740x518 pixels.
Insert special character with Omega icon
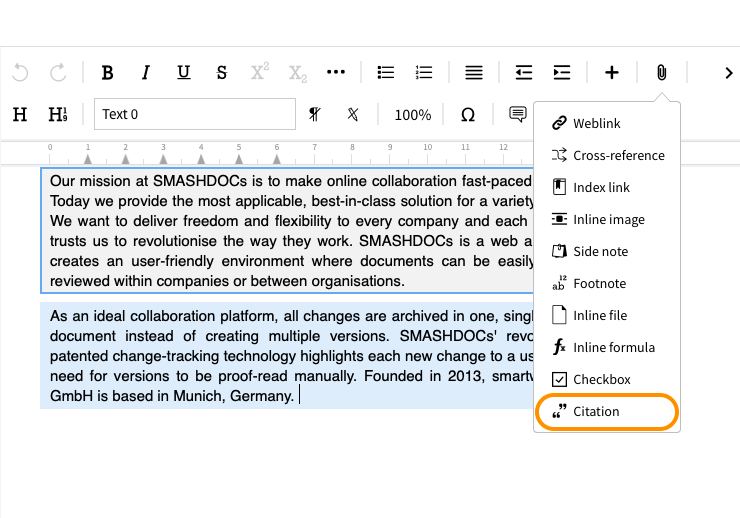tap(467, 115)
